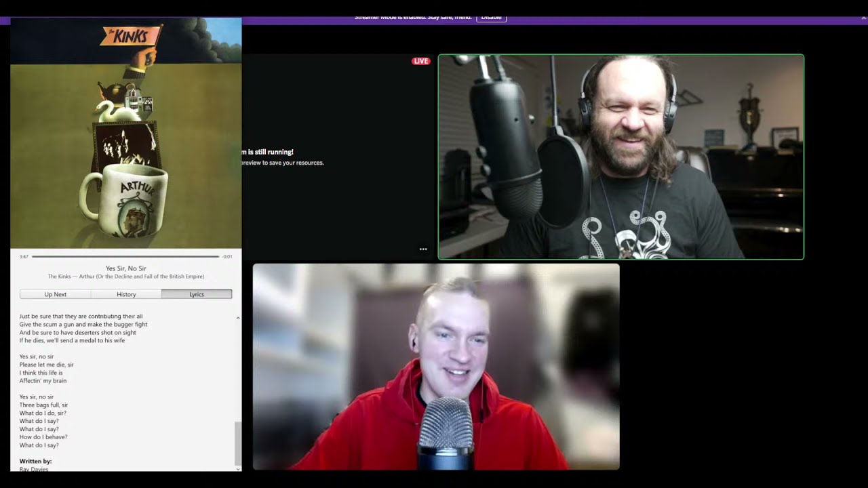Disable Streamer Mode via the Disable button
Screen dimensions: 868x488
tap(491, 18)
